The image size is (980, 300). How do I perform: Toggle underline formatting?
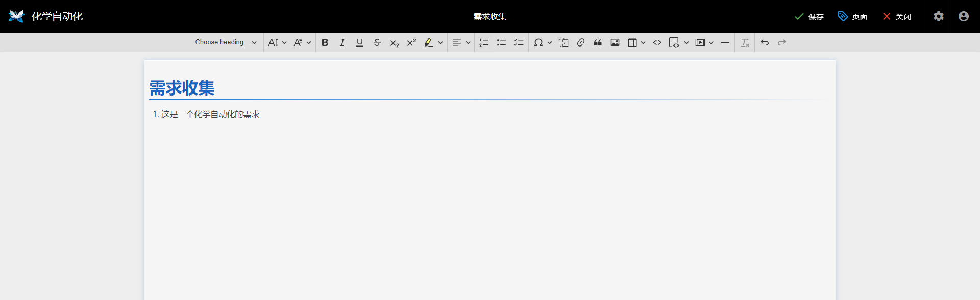(x=359, y=42)
